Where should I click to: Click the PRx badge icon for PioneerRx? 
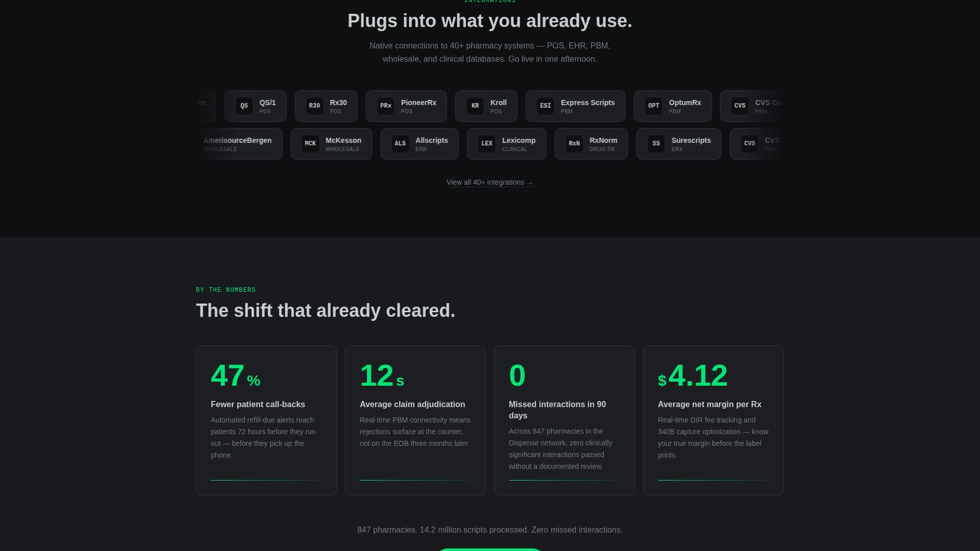[385, 106]
